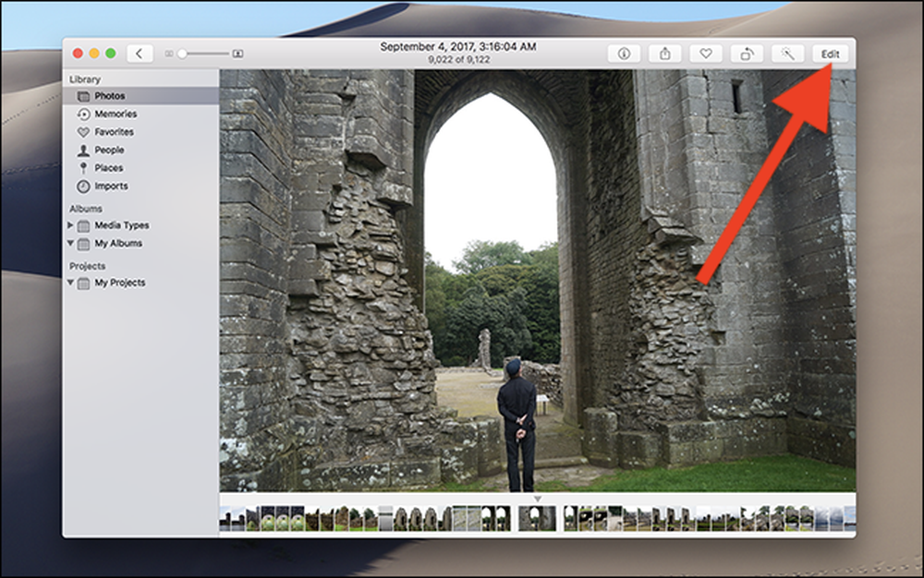Apply Auto Enhance magic wand
The image size is (924, 578).
(x=788, y=54)
